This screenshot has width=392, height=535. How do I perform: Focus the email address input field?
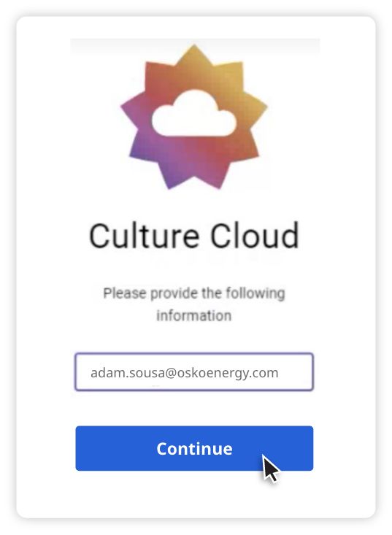click(x=194, y=372)
